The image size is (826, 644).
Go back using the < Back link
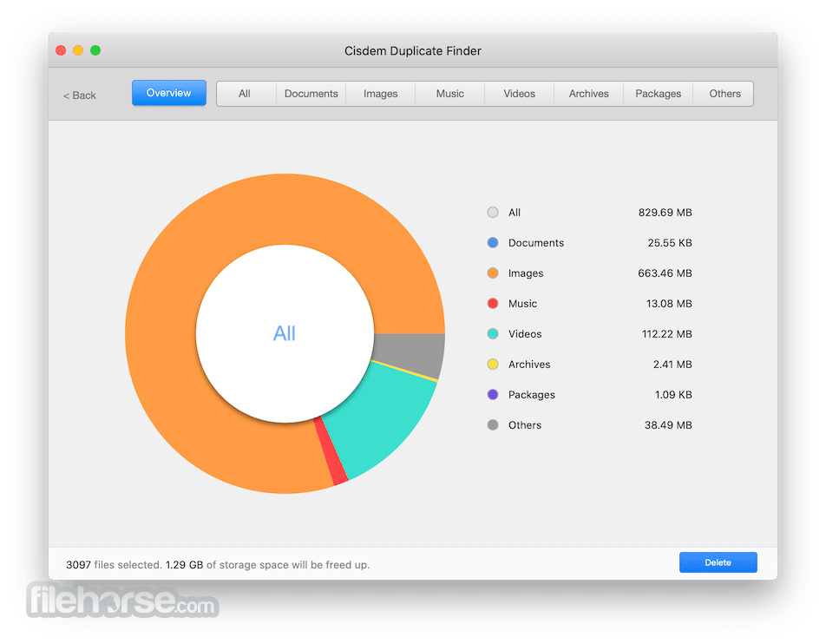tap(80, 95)
